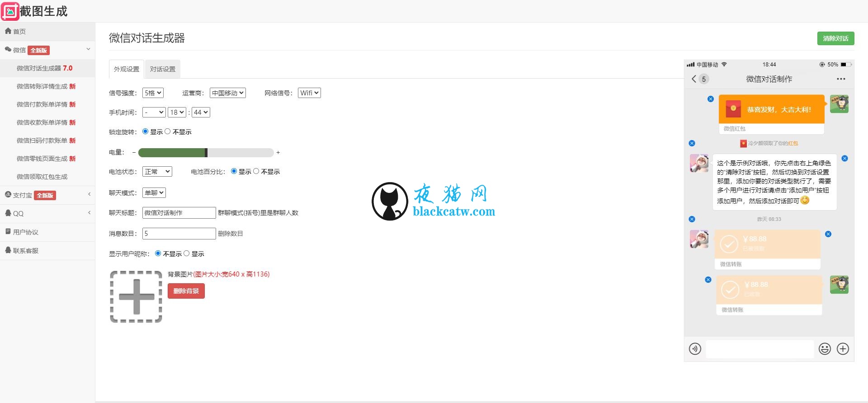Delete the received transfer message

828,234
